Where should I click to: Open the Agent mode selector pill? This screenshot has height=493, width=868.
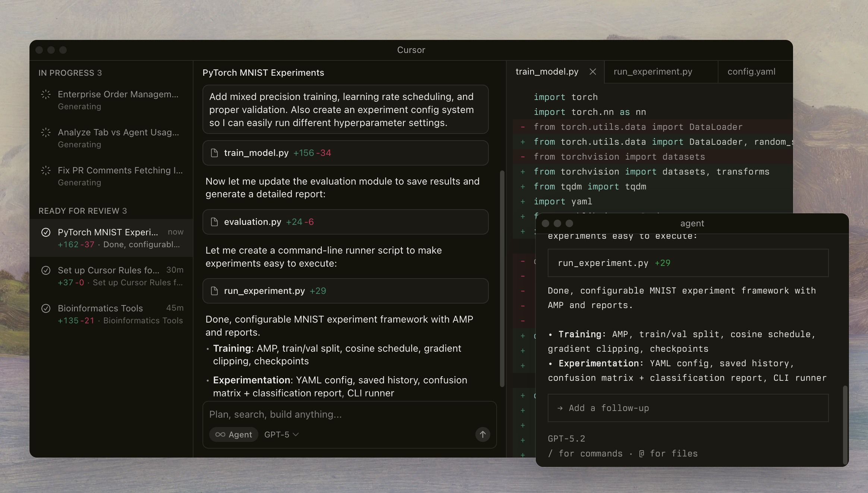click(234, 434)
